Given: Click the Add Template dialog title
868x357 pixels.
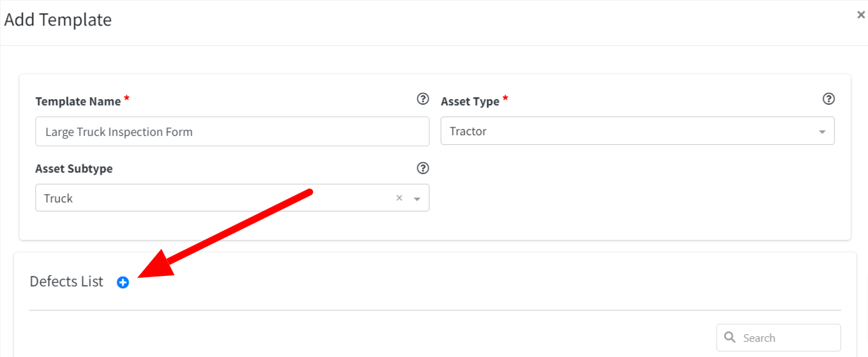Looking at the screenshot, I should click(x=58, y=19).
